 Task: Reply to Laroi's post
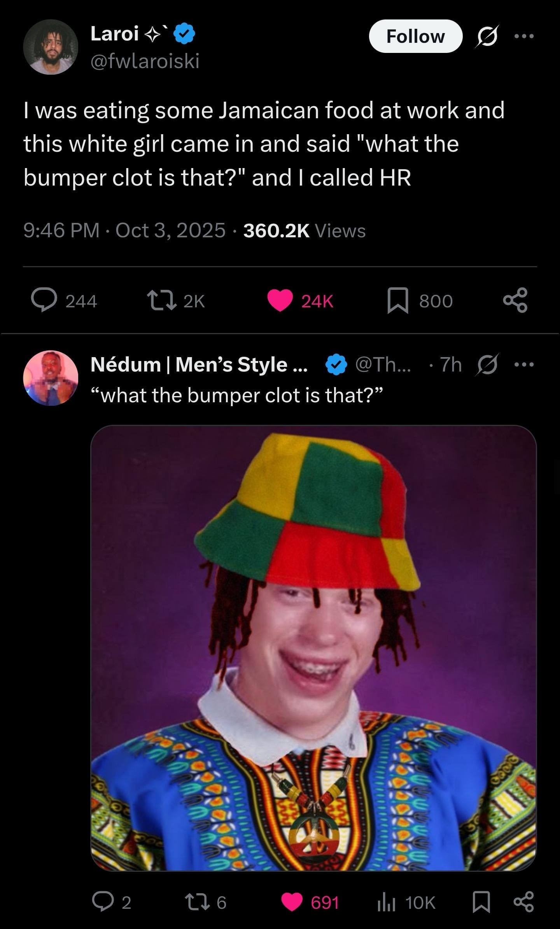coord(44,301)
